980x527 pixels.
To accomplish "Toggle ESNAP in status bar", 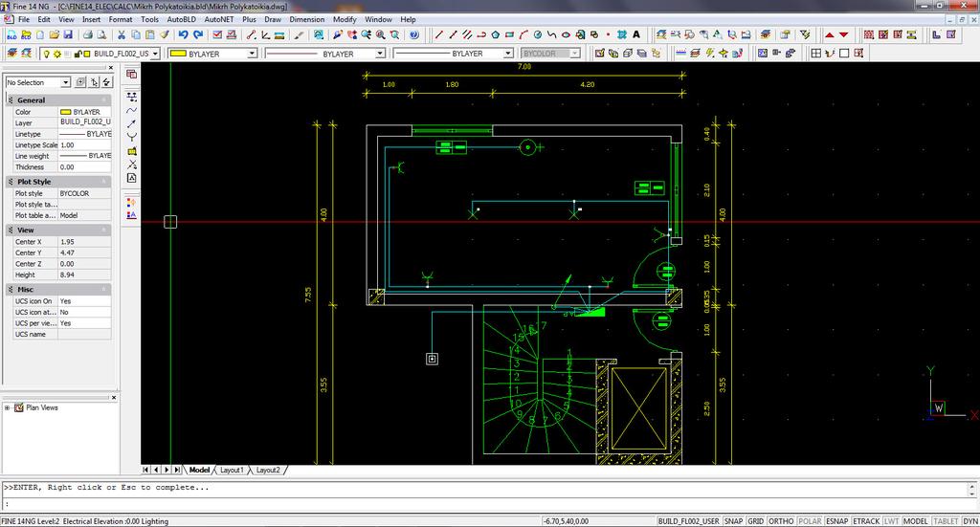I will (836, 520).
